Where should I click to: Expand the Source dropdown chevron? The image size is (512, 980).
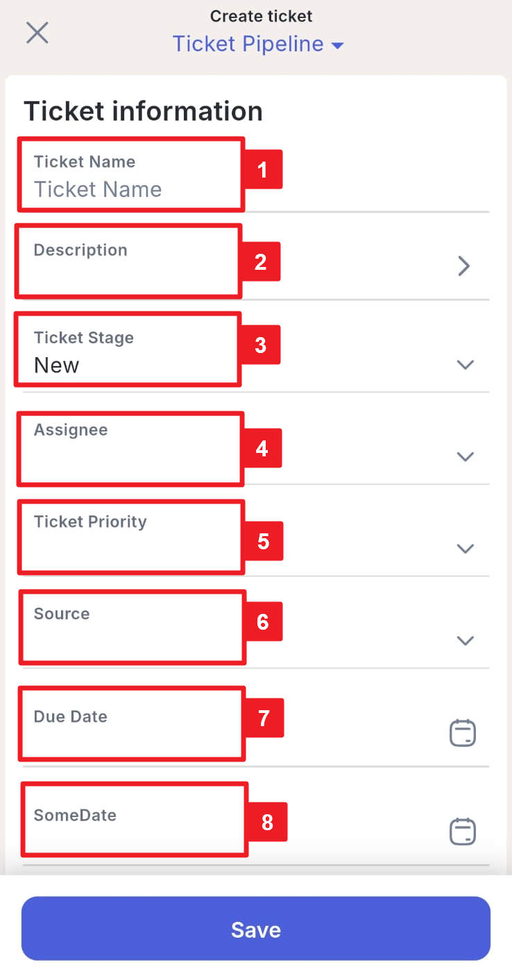coord(465,640)
